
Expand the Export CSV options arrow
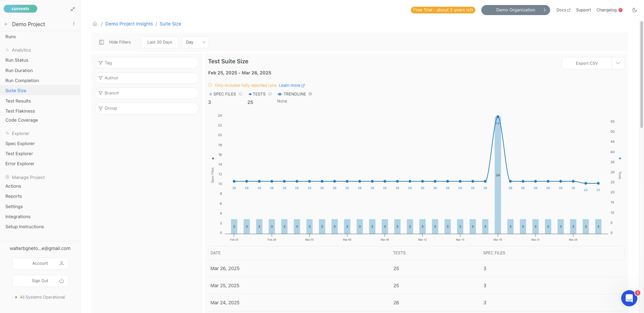[618, 63]
